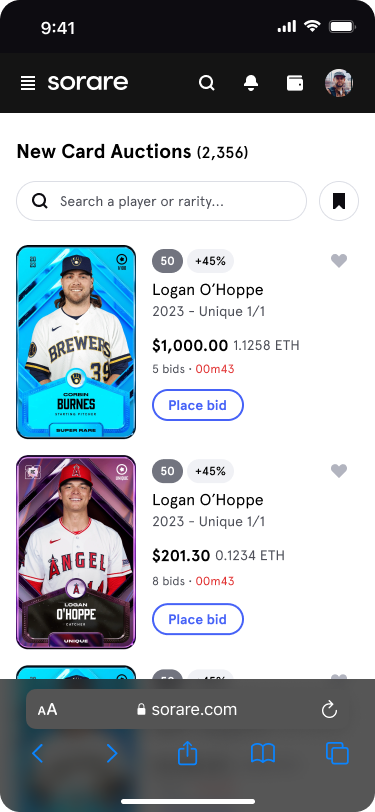Click the sorare logo
This screenshot has height=812, width=375.
(88, 83)
